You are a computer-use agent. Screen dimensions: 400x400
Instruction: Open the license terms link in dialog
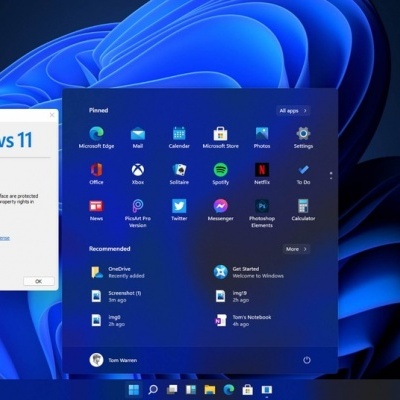click(x=5, y=238)
